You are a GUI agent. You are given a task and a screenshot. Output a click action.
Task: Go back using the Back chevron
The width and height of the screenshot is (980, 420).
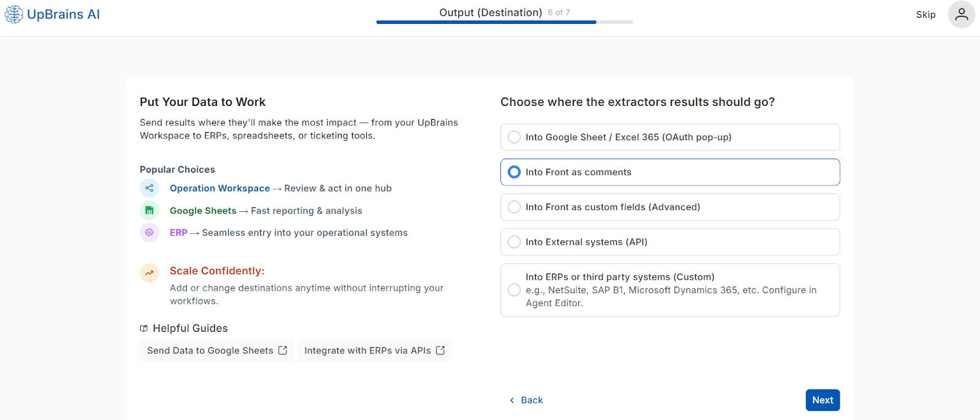click(x=513, y=400)
